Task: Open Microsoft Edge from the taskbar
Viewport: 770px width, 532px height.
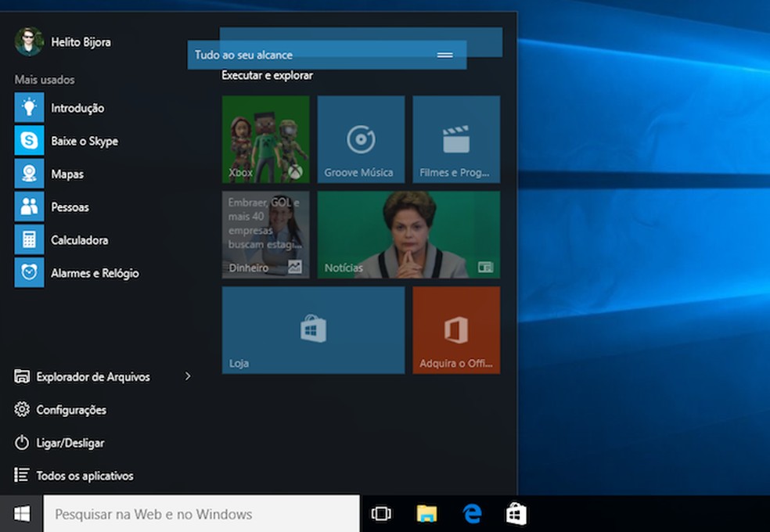Action: pyautogui.click(x=472, y=513)
